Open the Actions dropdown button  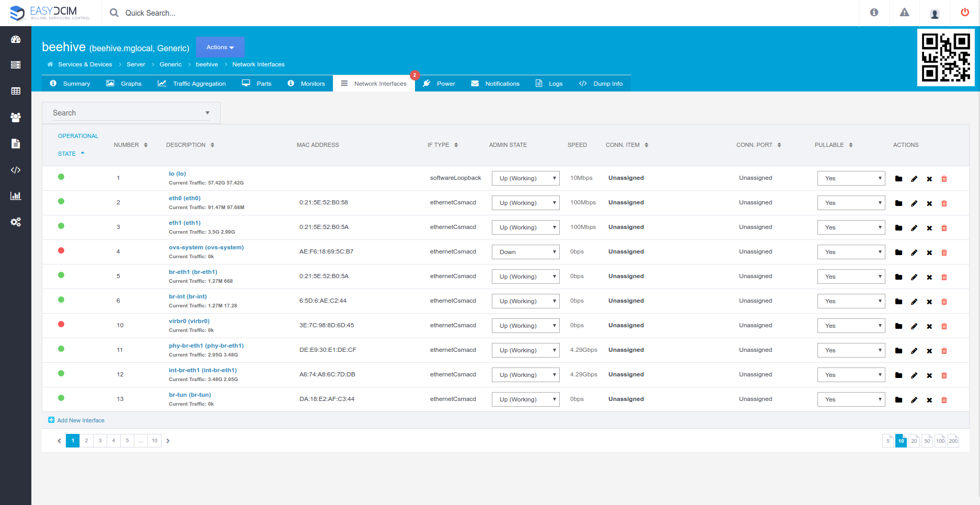click(220, 47)
